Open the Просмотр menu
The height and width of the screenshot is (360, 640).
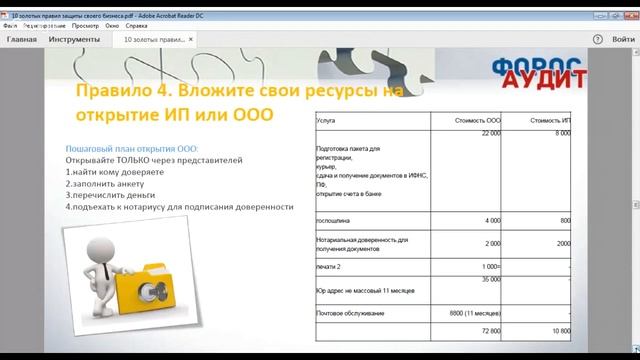[85, 26]
